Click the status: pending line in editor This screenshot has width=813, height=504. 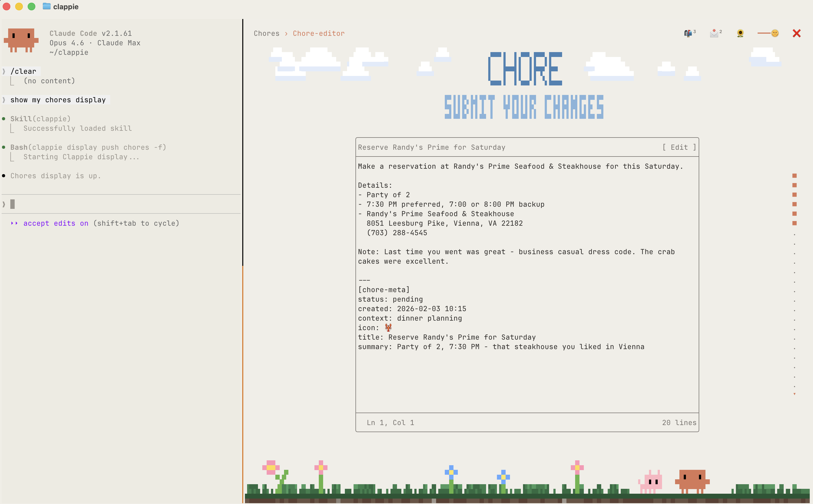click(390, 299)
